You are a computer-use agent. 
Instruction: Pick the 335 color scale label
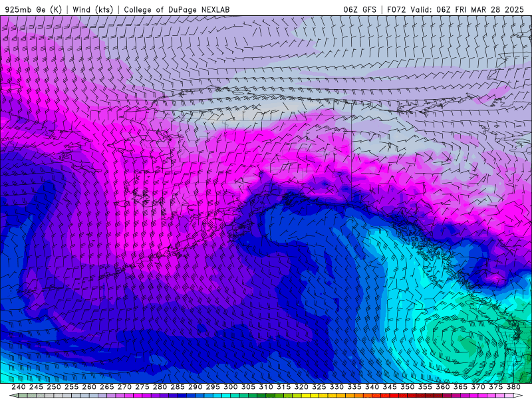354,387
